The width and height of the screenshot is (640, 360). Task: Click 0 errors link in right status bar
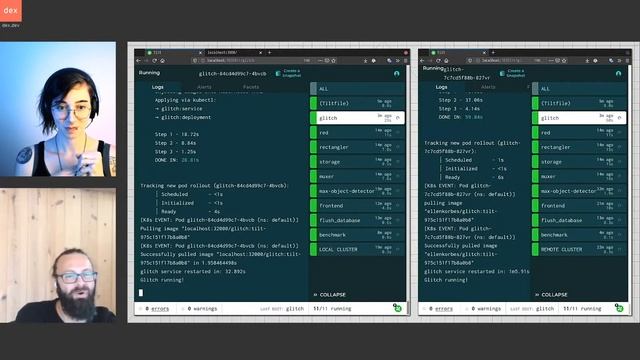pos(441,309)
